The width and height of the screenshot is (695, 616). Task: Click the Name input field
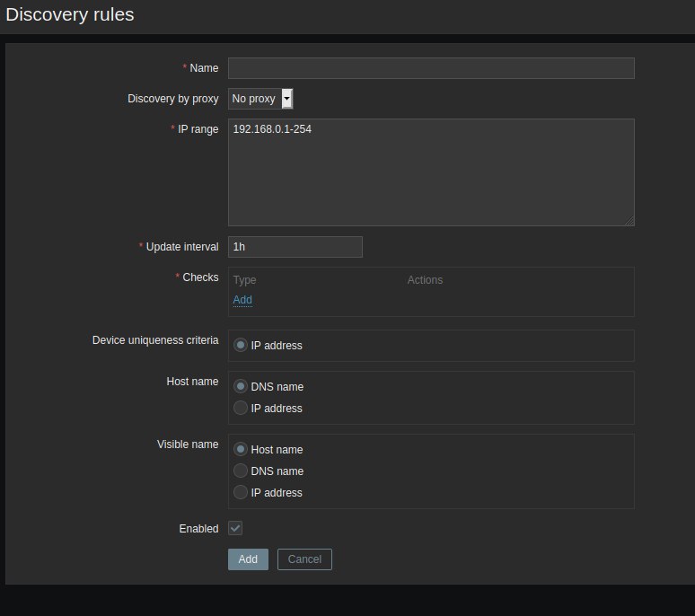pyautogui.click(x=431, y=68)
